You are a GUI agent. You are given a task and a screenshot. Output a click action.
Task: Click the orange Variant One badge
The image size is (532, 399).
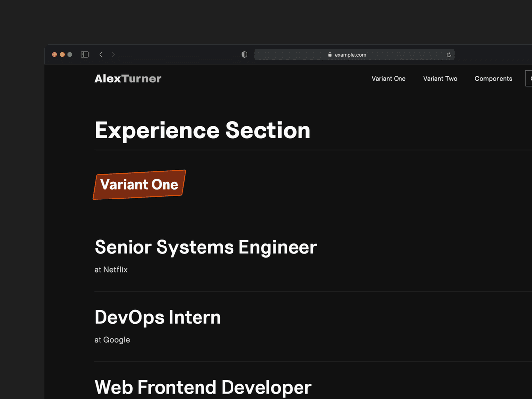tap(139, 185)
